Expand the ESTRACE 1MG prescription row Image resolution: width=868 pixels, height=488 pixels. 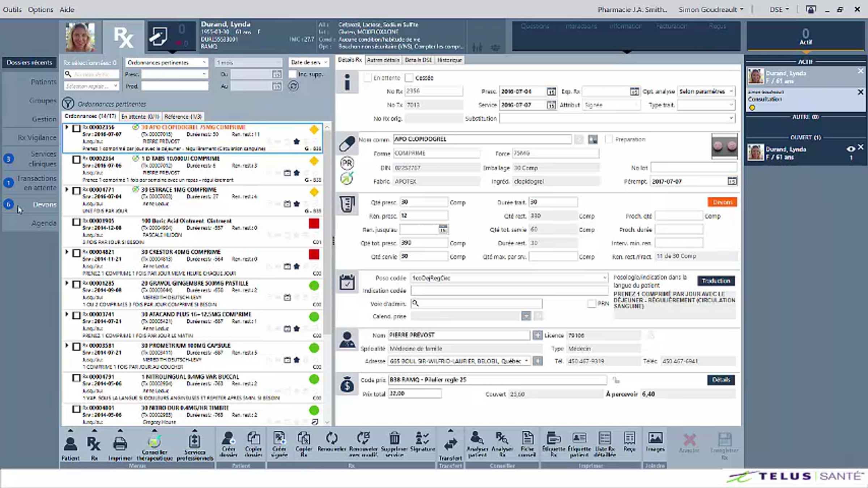67,189
